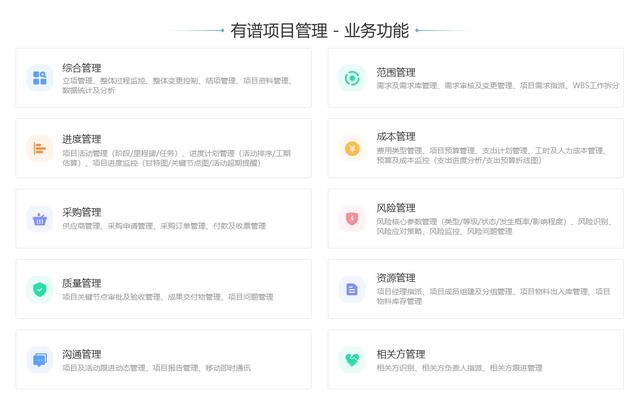The image size is (640, 405).
Task: Click the 沟通管理 chat message icon
Action: coord(40,360)
